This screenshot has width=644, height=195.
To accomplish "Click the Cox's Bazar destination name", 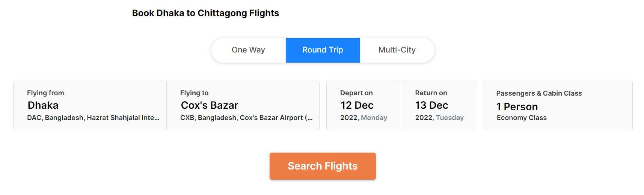I will coord(210,105).
